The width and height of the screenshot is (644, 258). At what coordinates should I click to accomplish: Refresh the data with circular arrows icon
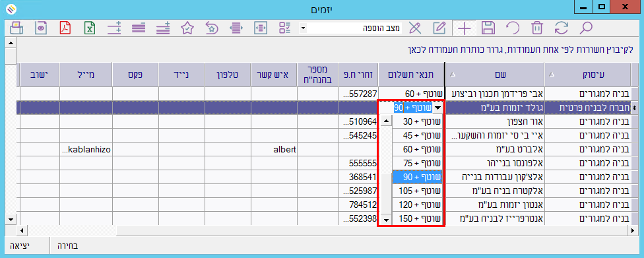coord(562,28)
